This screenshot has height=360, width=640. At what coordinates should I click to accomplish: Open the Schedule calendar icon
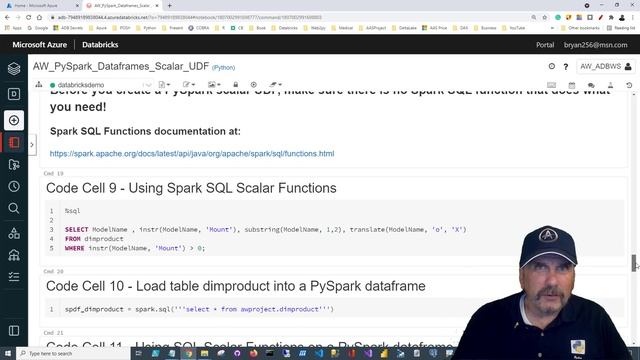tap(572, 85)
